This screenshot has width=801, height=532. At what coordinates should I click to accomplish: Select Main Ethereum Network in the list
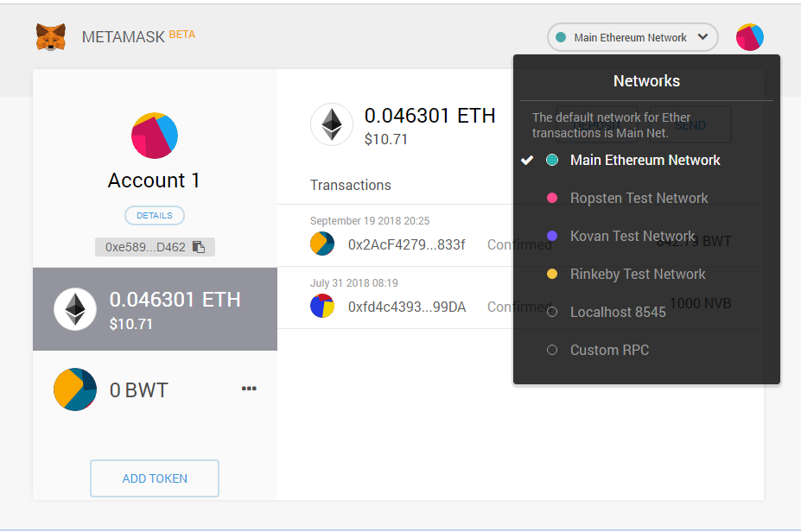tap(646, 161)
